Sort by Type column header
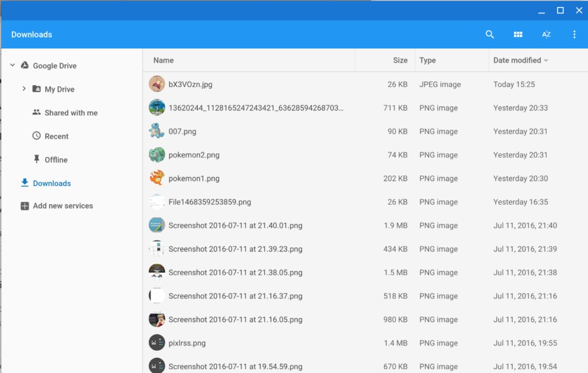Image resolution: width=588 pixels, height=373 pixels. point(427,60)
